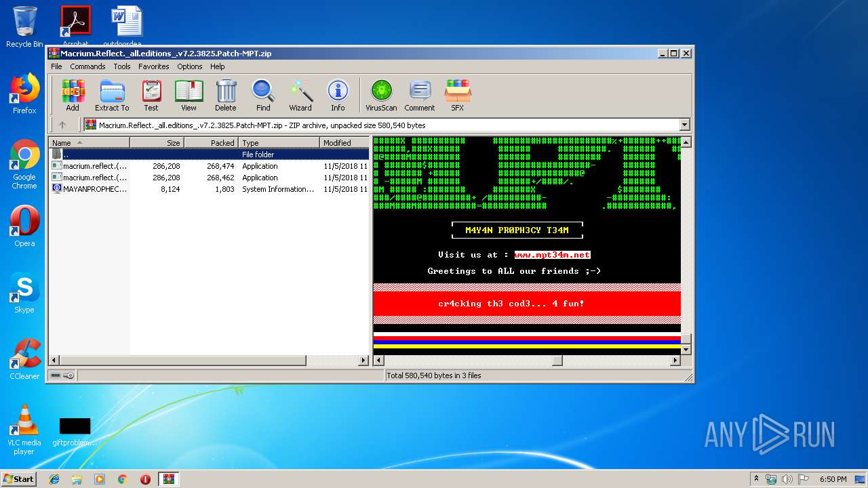
Task: Create SFX self-extracting archive
Action: pyautogui.click(x=458, y=96)
